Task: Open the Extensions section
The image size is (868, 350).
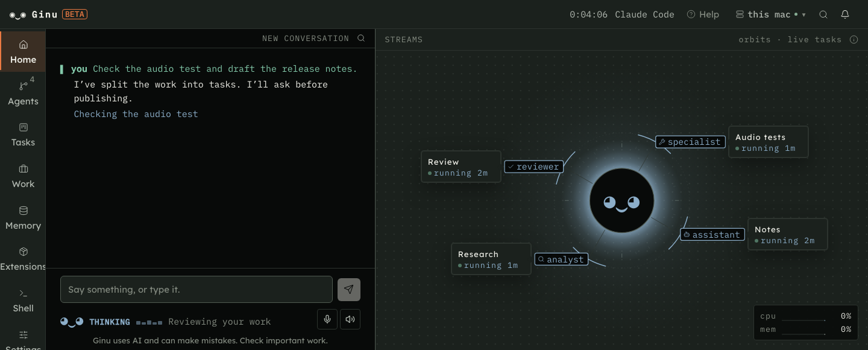Action: 23,259
